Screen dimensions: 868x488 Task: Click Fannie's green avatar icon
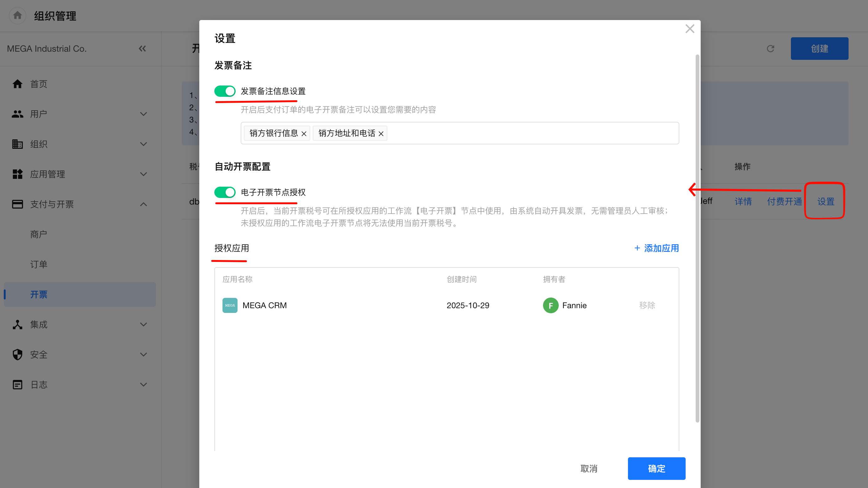pos(551,305)
